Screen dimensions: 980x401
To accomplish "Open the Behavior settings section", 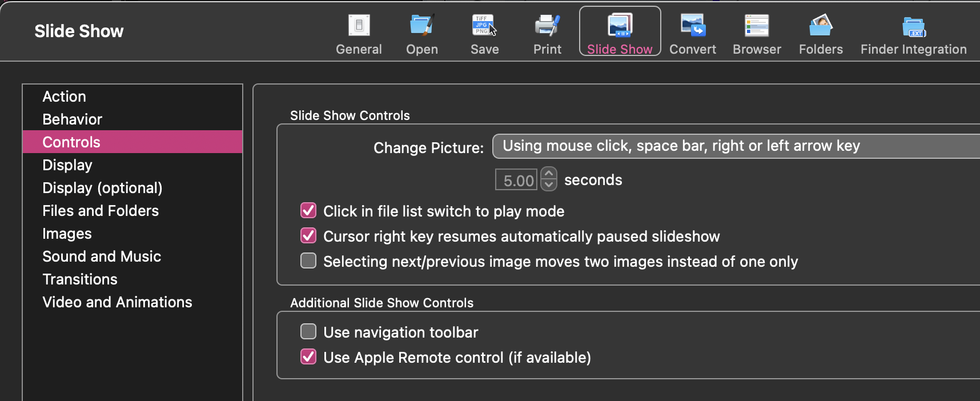I will (72, 119).
